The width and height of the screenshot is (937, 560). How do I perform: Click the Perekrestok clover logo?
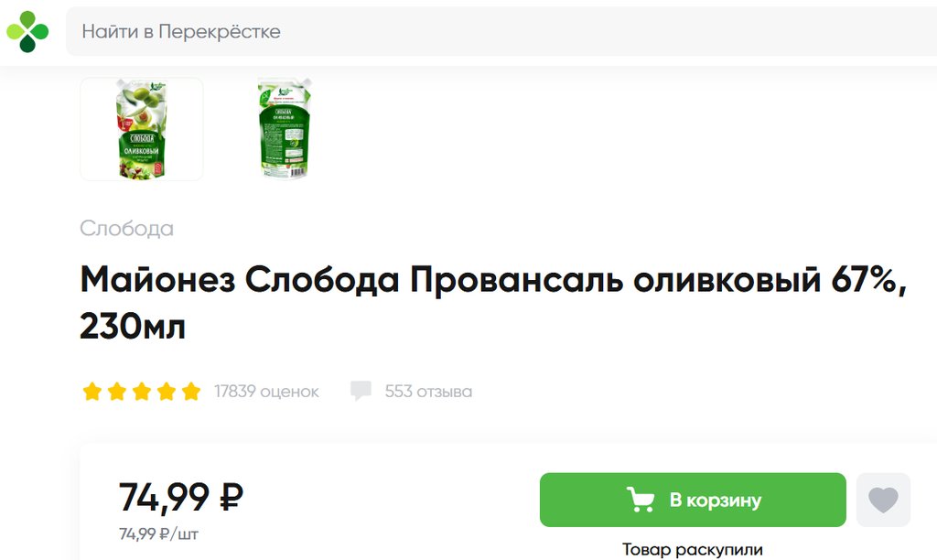pyautogui.click(x=27, y=31)
